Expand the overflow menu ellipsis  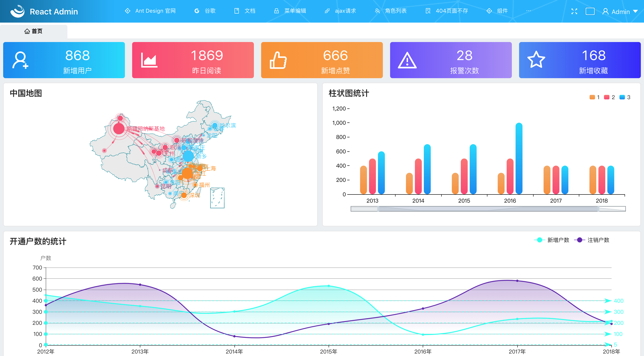click(528, 11)
